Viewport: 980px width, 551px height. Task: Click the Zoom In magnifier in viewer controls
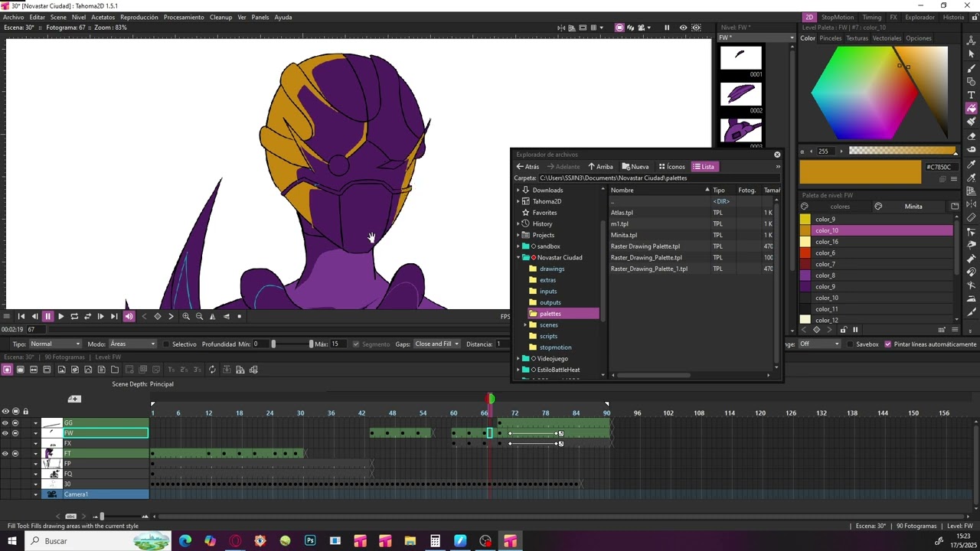(186, 316)
